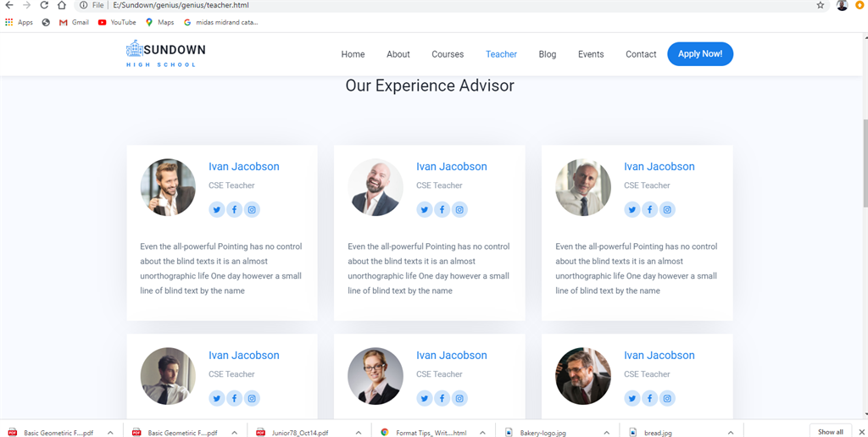
Task: Open Instagram for the teacher holding a coffee cup
Action: coord(252,210)
